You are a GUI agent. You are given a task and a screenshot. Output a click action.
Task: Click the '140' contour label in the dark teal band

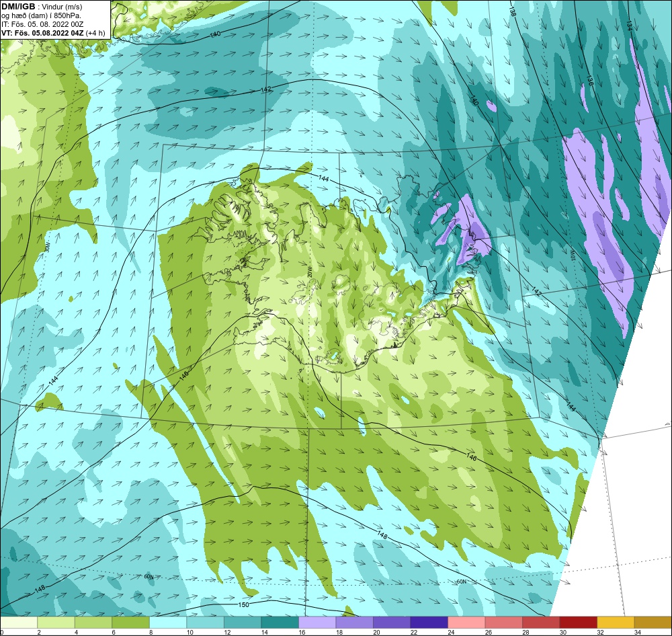point(474,101)
